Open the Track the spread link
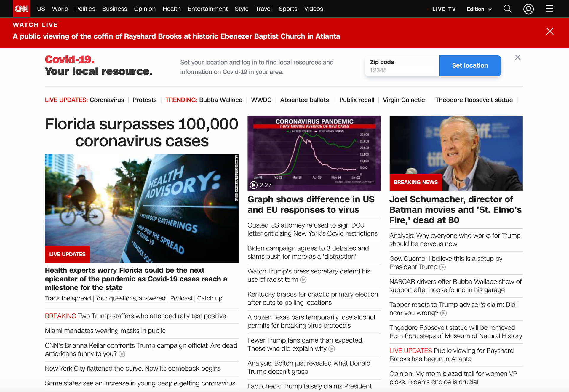This screenshot has width=569, height=392. pyautogui.click(x=68, y=298)
